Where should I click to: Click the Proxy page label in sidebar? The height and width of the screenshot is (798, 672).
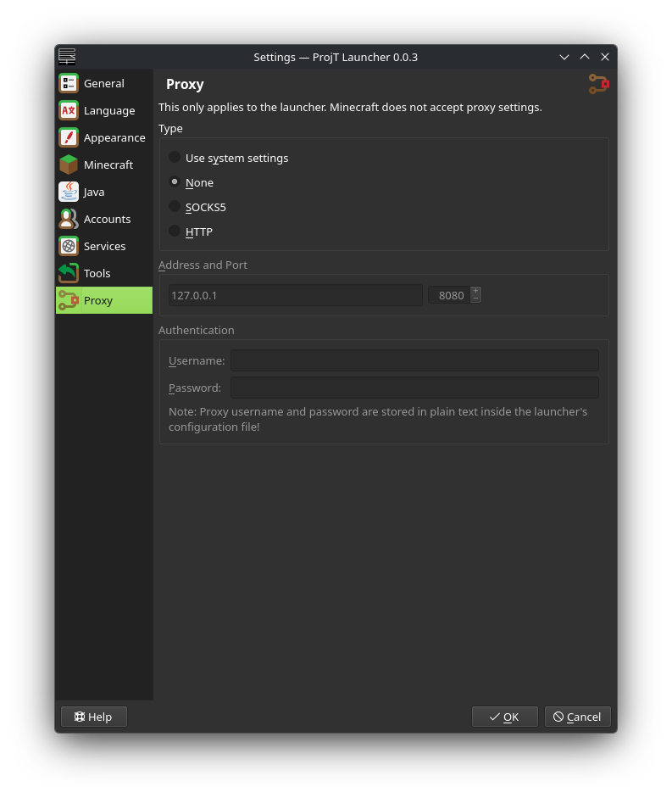point(98,301)
